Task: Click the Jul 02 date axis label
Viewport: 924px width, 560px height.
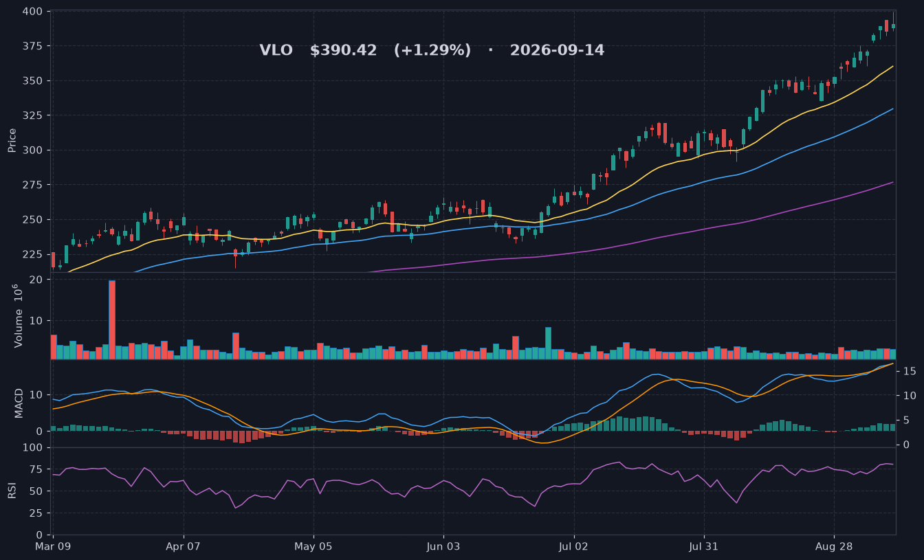Action: 573,547
